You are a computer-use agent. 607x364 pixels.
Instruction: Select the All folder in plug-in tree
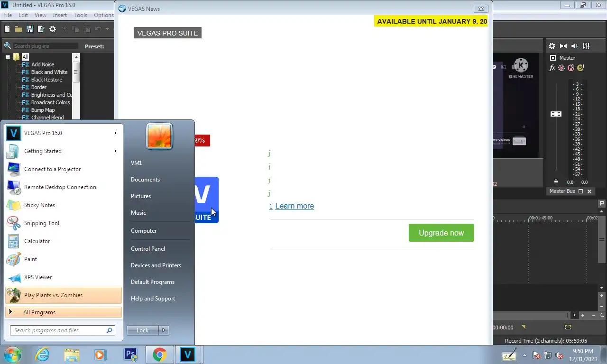pos(25,57)
